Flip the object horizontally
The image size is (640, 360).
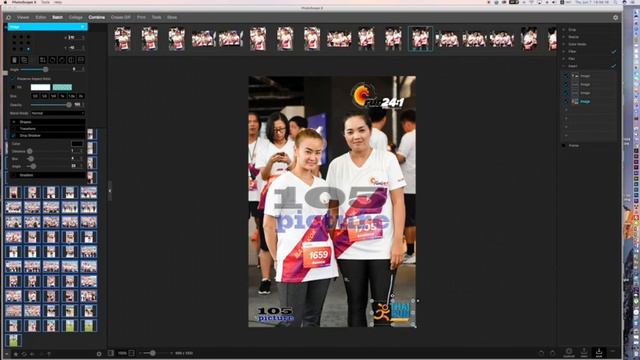tap(71, 60)
